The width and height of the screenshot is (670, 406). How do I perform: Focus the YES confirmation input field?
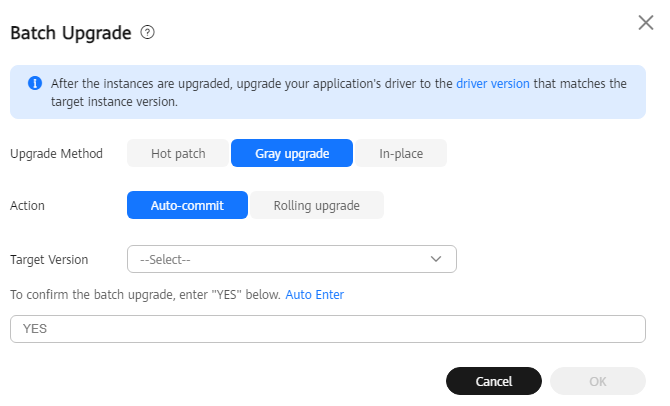[328, 329]
